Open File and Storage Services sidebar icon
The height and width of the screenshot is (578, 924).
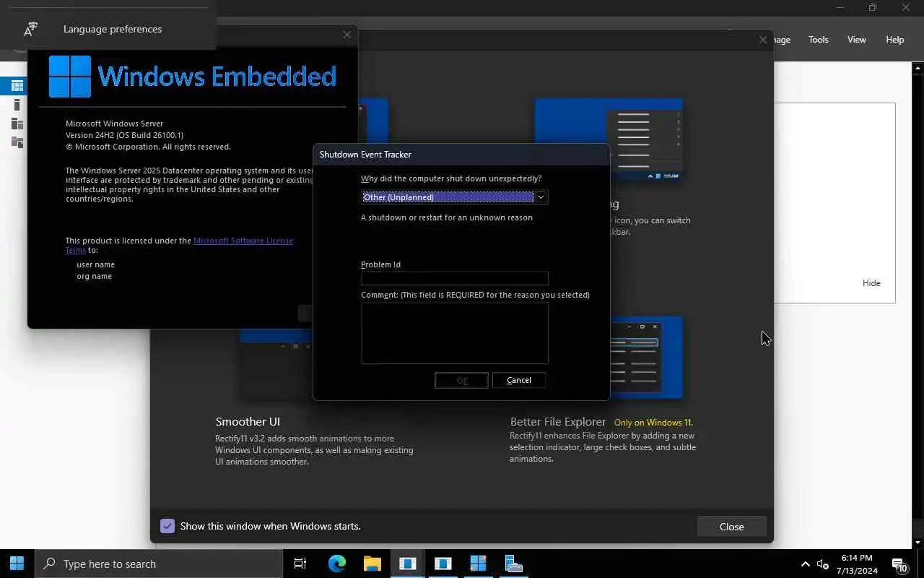pyautogui.click(x=17, y=142)
